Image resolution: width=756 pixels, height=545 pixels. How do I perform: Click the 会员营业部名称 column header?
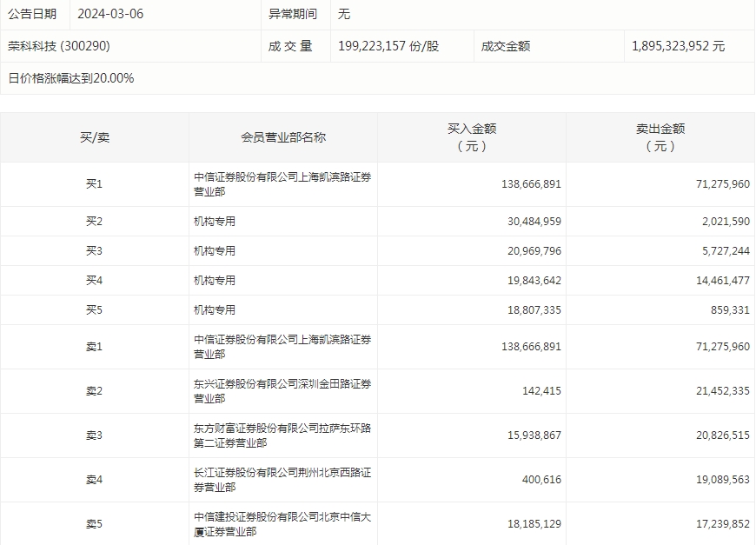tap(283, 137)
